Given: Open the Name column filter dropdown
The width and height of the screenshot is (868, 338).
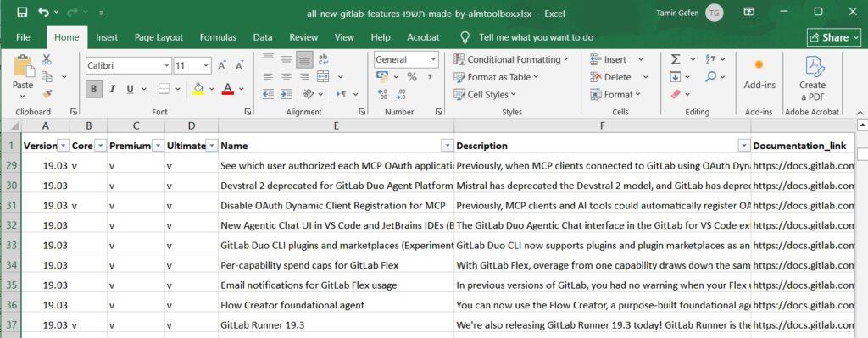Looking at the screenshot, I should (448, 146).
